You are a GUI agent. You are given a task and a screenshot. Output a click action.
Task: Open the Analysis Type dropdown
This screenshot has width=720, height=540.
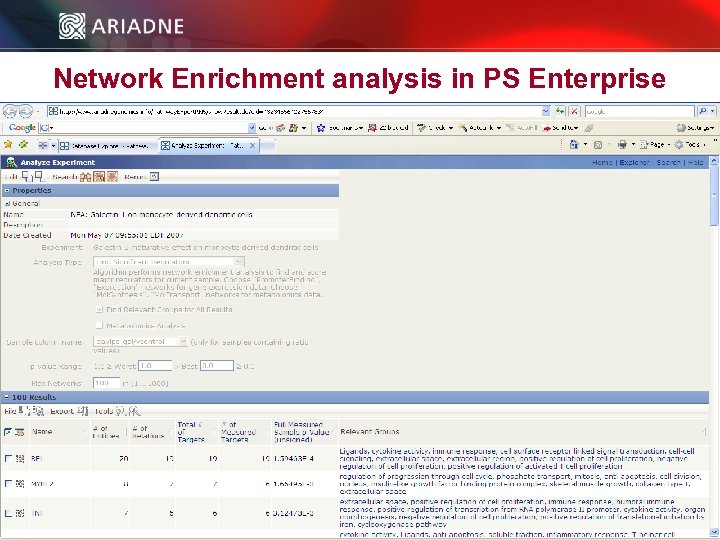238,262
